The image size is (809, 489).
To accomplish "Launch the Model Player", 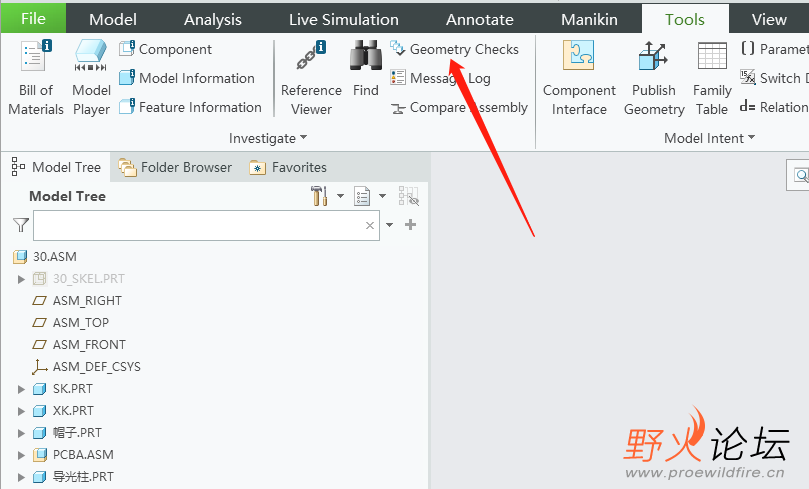I will (91, 78).
